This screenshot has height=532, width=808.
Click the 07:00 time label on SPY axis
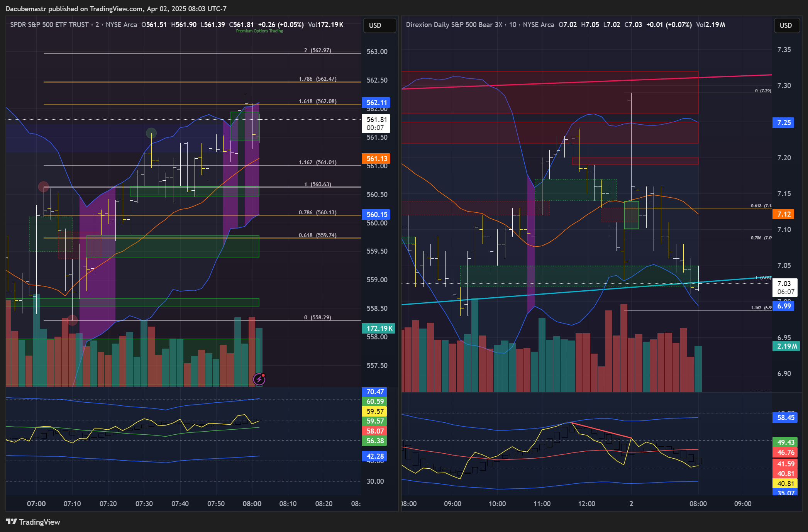pyautogui.click(x=36, y=503)
